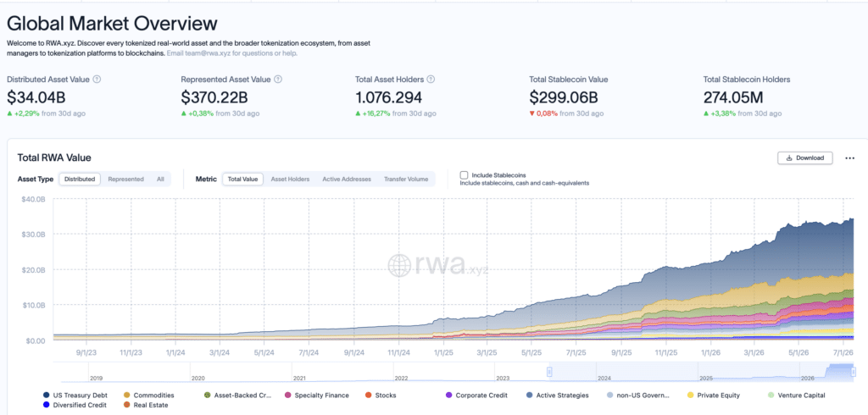Toggle Real Estate legend series
This screenshot has height=415, width=868.
tap(146, 405)
